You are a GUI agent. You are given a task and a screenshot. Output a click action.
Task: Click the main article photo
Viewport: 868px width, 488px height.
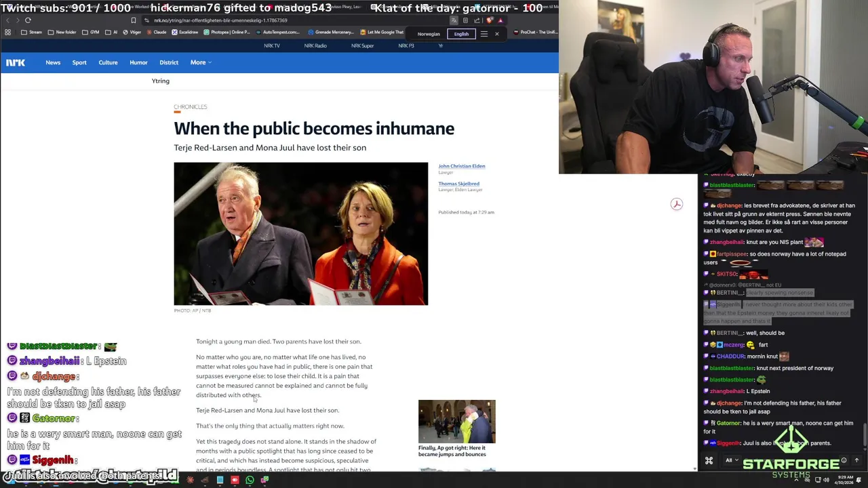(x=301, y=234)
